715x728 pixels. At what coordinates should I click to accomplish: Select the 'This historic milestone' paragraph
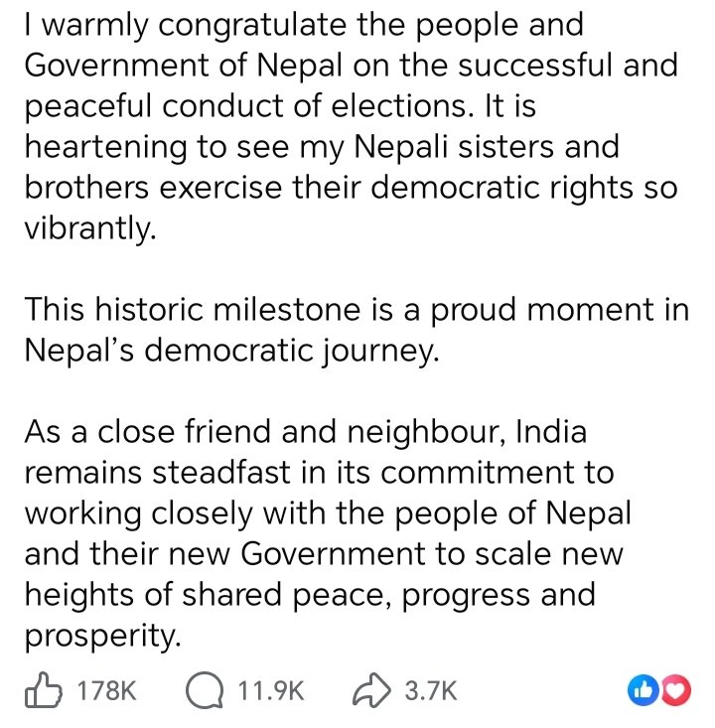pos(357,329)
